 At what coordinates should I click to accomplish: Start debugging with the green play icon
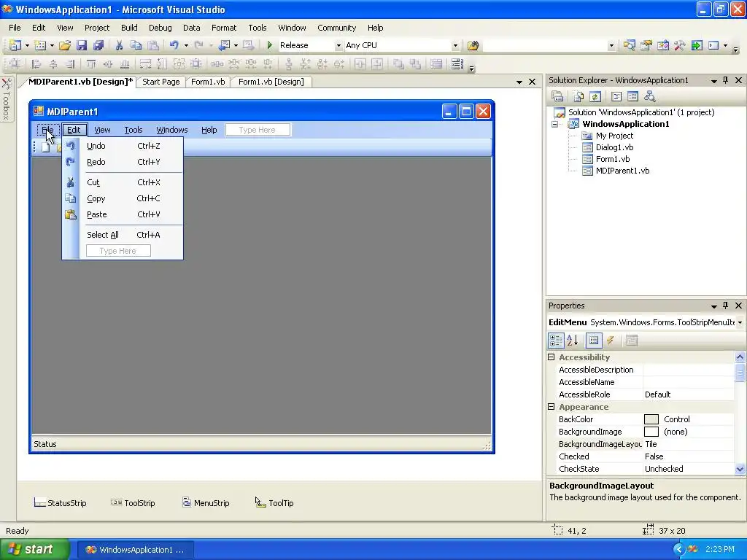pos(270,45)
